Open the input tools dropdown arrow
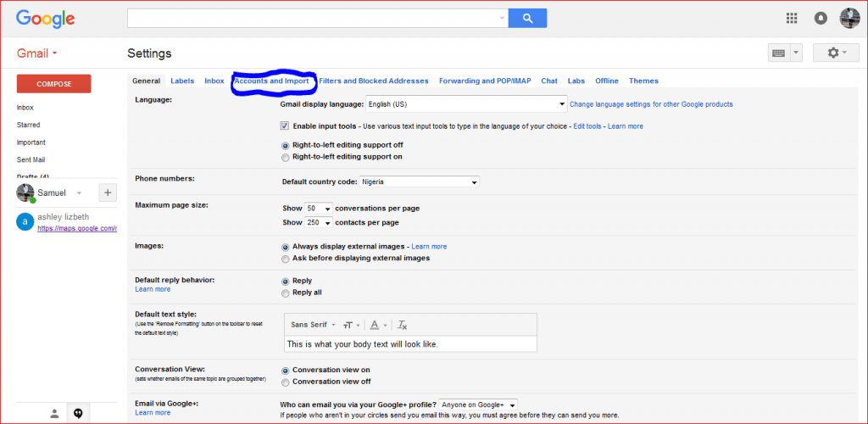868x424 pixels. click(795, 53)
